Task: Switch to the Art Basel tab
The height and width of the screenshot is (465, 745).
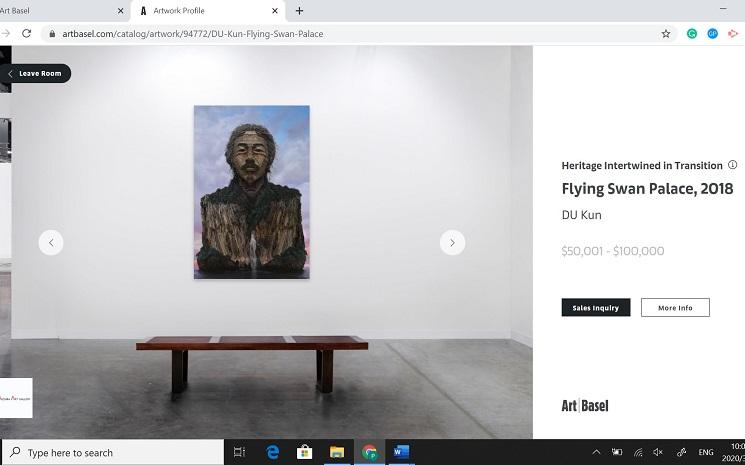Action: (62, 10)
